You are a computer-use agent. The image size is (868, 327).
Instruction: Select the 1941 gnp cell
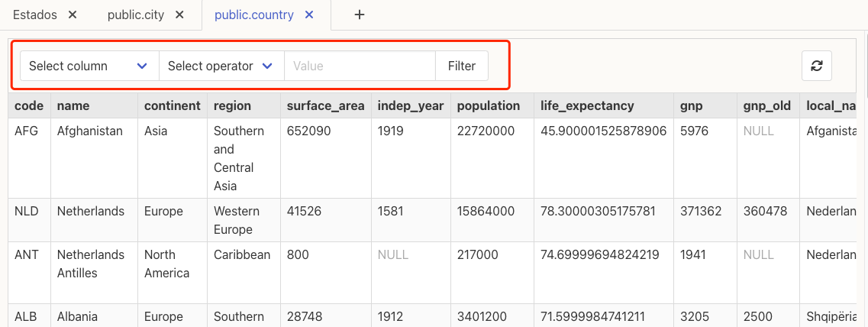click(x=705, y=273)
